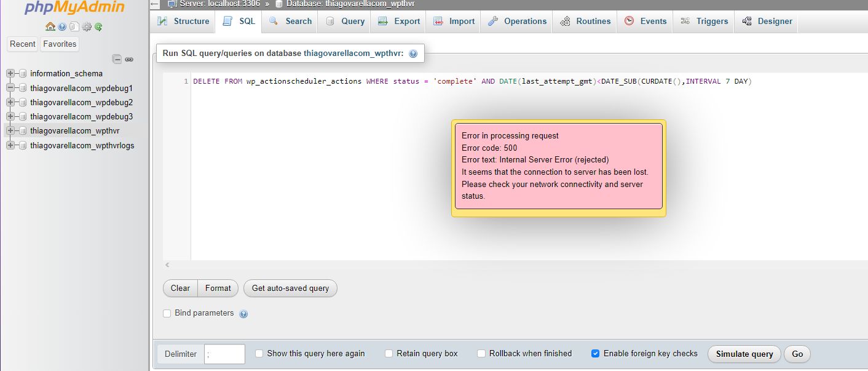Switch to the Events tab
The height and width of the screenshot is (371, 868).
pyautogui.click(x=645, y=21)
